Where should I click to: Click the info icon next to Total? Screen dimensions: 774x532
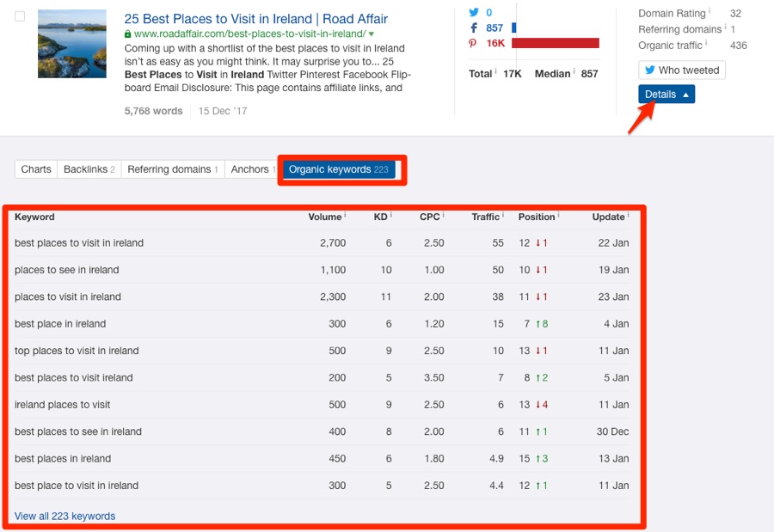[495, 71]
